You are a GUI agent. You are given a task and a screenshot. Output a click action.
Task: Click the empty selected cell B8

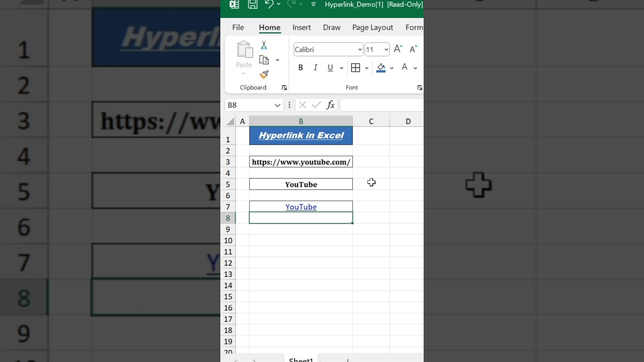coord(301,218)
